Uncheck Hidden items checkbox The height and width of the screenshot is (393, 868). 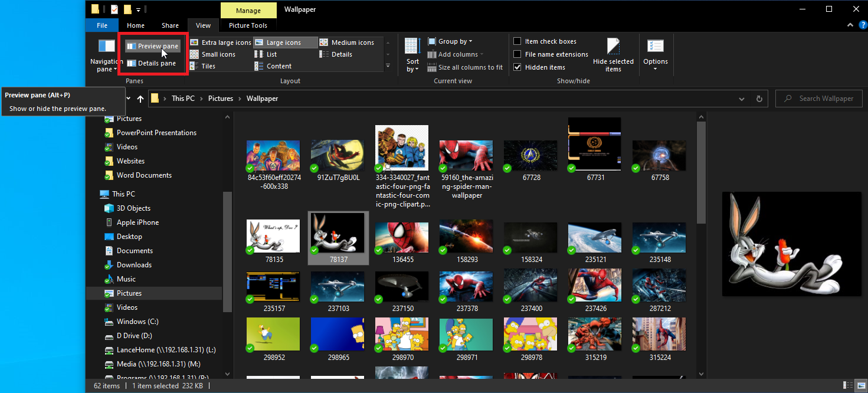[x=517, y=67]
